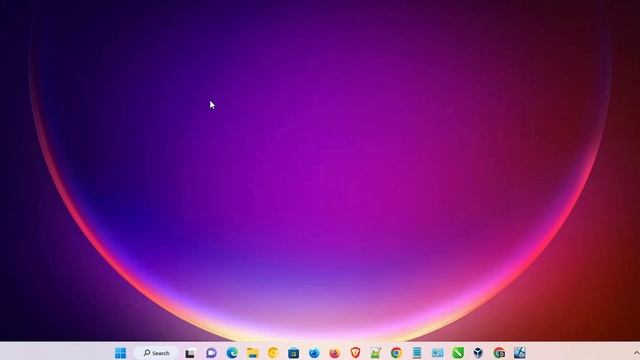Open the green chart app icon
The width and height of the screenshot is (640, 360).
coord(376,353)
